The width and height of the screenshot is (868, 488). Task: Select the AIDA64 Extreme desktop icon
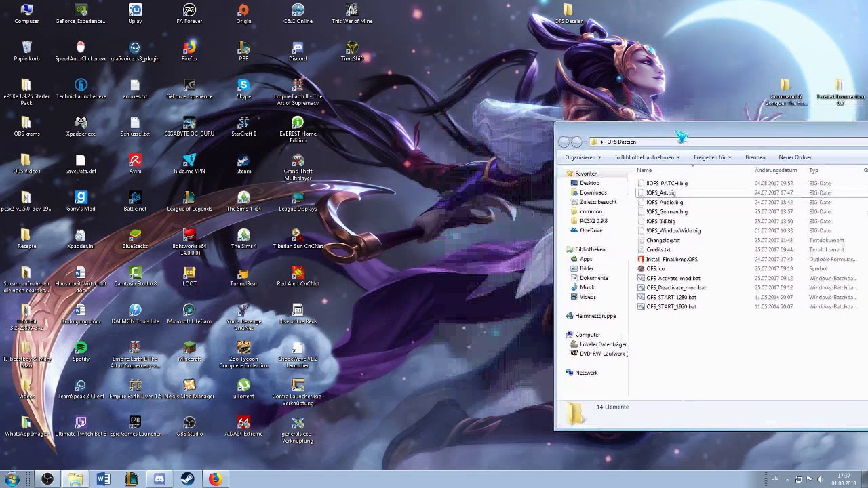coord(243,426)
